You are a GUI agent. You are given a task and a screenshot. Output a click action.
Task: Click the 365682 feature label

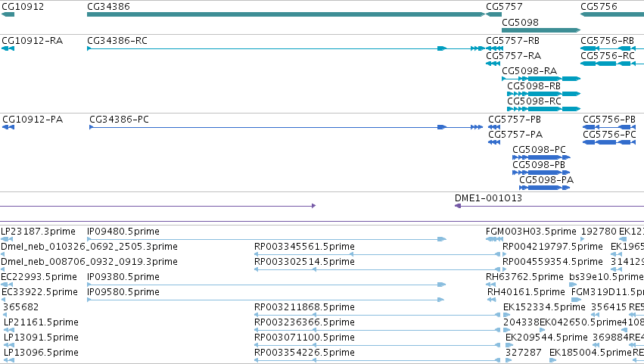pos(20,308)
